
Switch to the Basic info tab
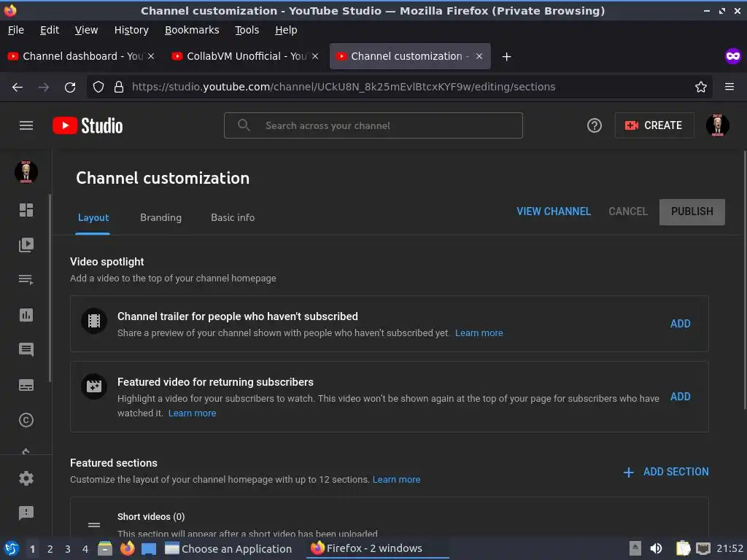point(233,217)
